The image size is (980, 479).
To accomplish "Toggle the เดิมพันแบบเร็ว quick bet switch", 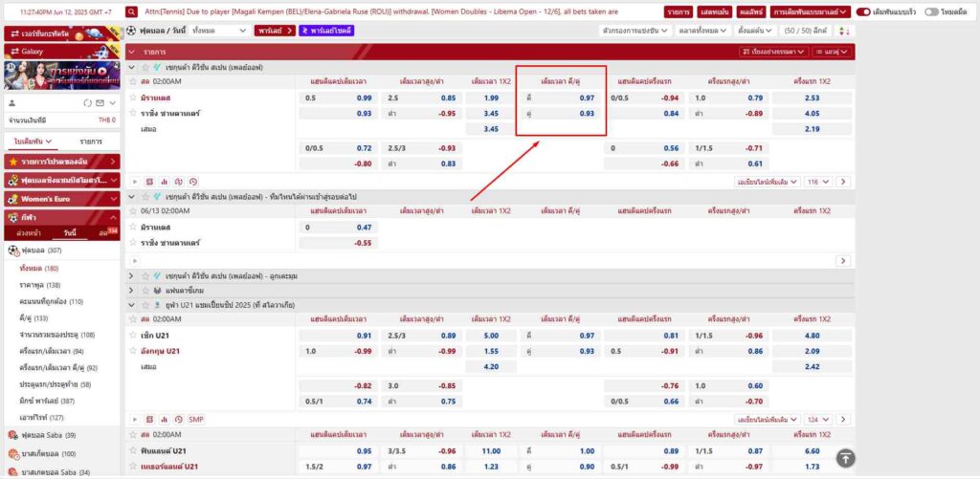I will click(863, 11).
